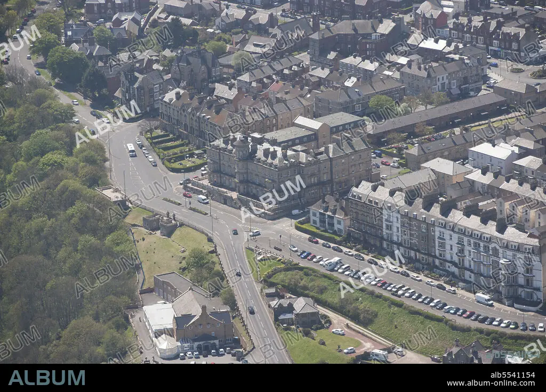Open the www.album-online.com link
Viewport: 546px width, 392px height.
coord(491,383)
